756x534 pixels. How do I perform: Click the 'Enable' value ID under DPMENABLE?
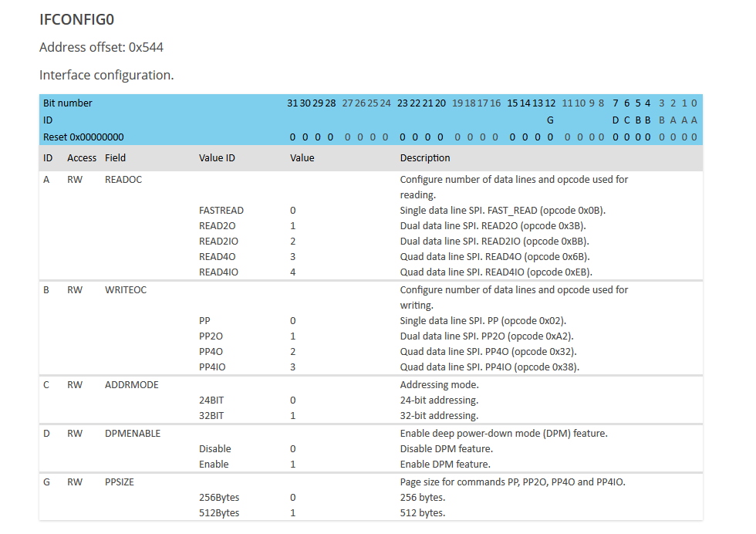tap(214, 465)
